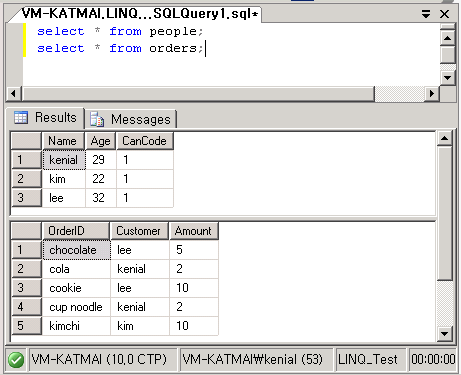Image resolution: width=461 pixels, height=375 pixels.
Task: Click the Age cell showing 22
Action: (x=101, y=179)
